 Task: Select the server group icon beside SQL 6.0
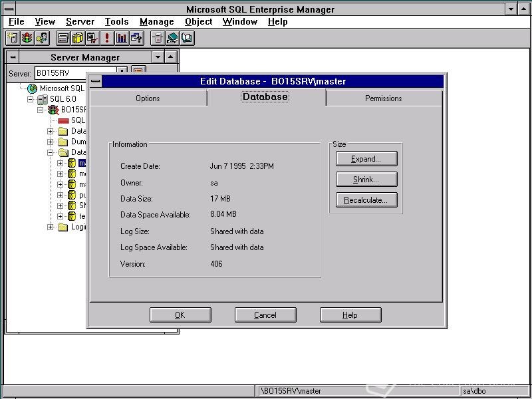pos(43,99)
